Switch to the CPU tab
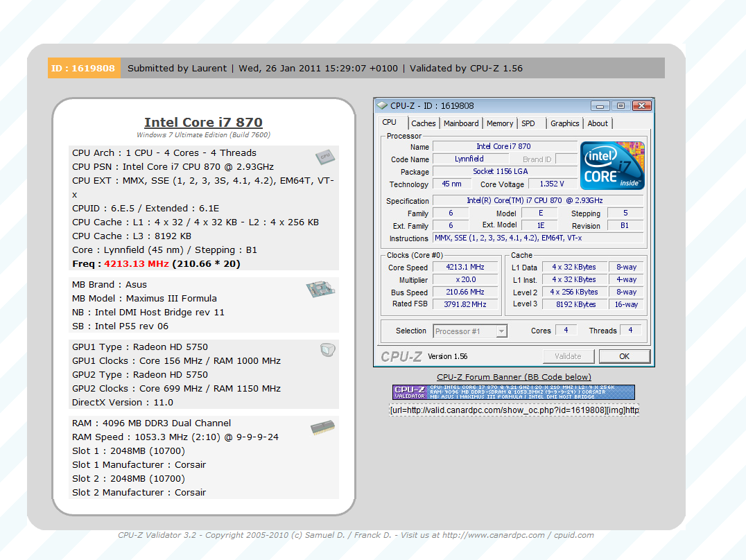The height and width of the screenshot is (560, 746). (x=389, y=122)
